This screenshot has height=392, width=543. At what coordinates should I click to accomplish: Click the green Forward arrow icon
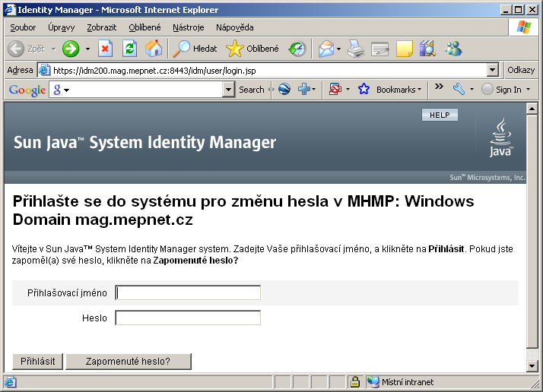(71, 49)
